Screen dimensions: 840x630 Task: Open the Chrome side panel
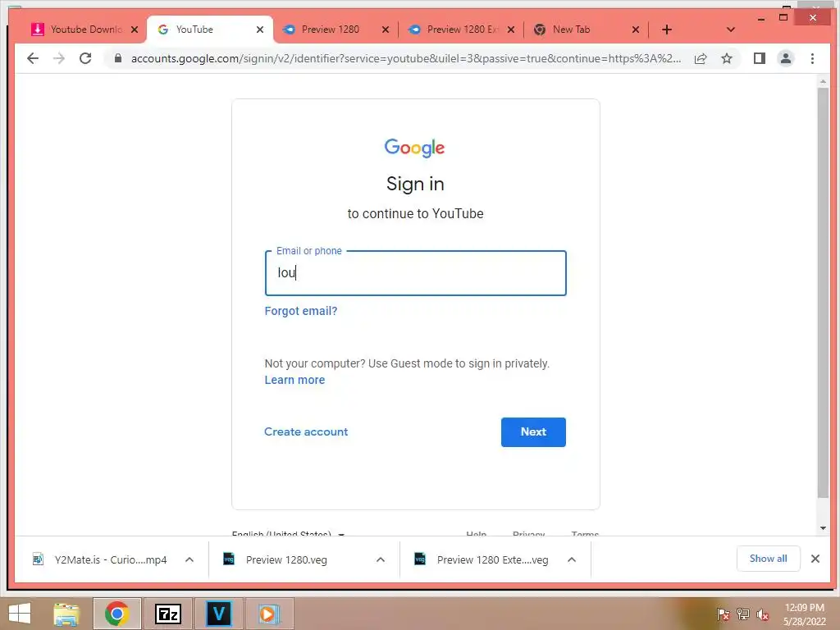point(759,58)
